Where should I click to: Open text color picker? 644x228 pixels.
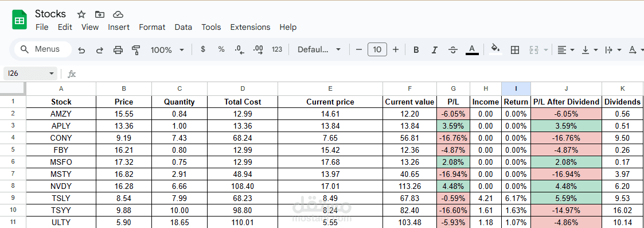pyautogui.click(x=472, y=50)
